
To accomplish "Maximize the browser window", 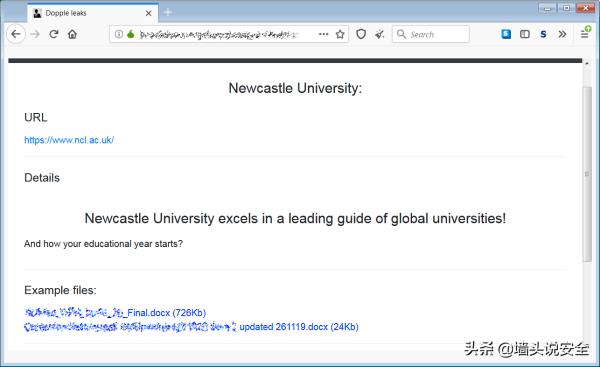I will click(x=566, y=8).
